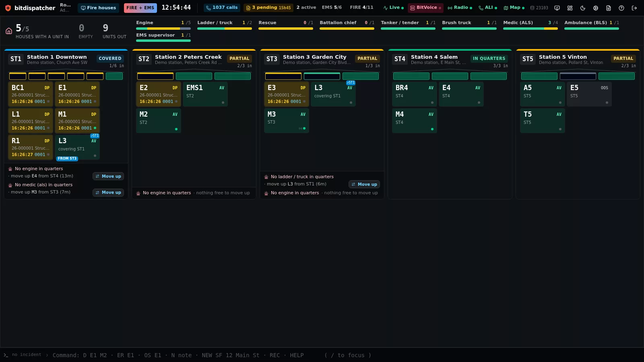The height and width of the screenshot is (362, 644).
Task: Open the Map status indicator
Action: (x=514, y=8)
